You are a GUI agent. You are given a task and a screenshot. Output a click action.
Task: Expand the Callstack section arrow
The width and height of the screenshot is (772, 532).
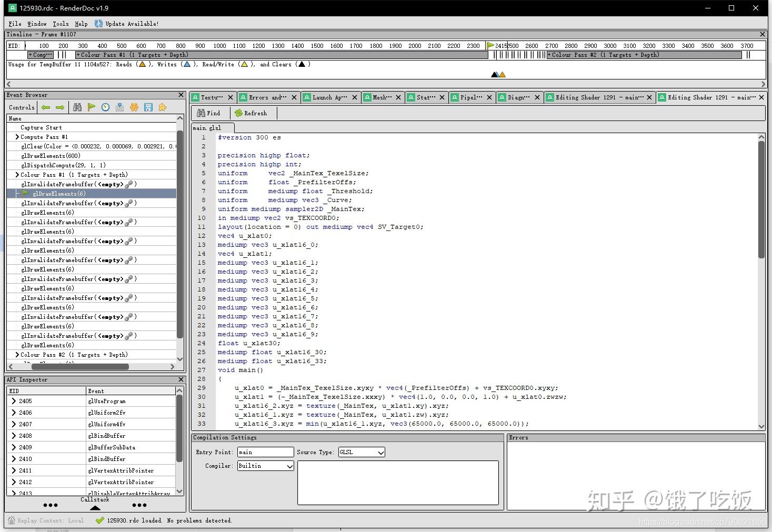(x=95, y=508)
